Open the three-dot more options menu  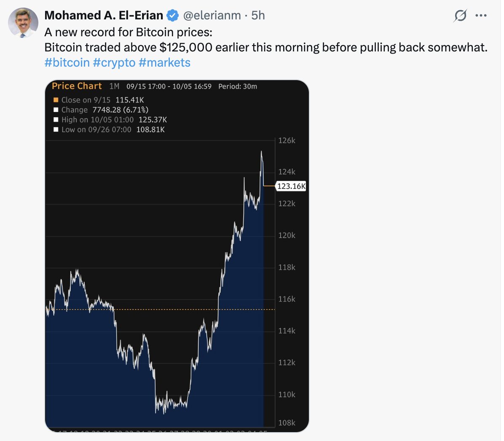coord(480,16)
